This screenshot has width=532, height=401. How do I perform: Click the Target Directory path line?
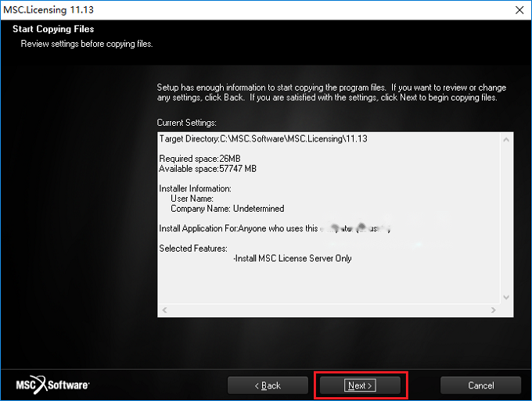[264, 138]
